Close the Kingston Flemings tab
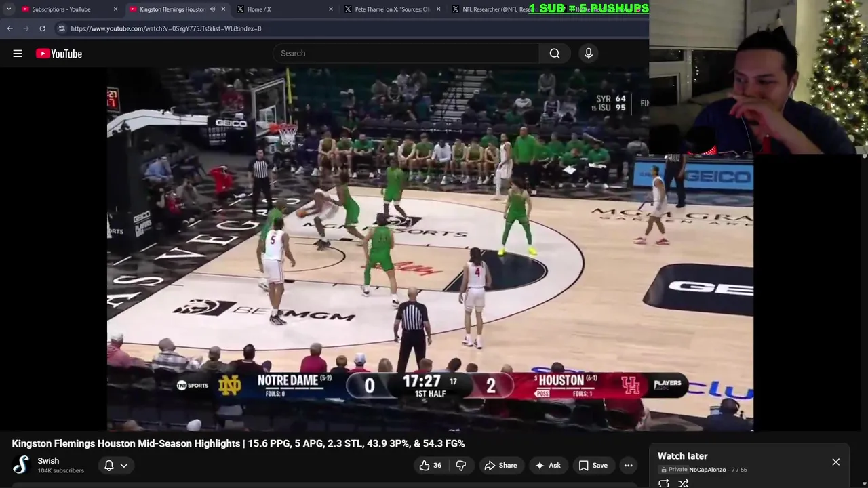 (x=223, y=9)
